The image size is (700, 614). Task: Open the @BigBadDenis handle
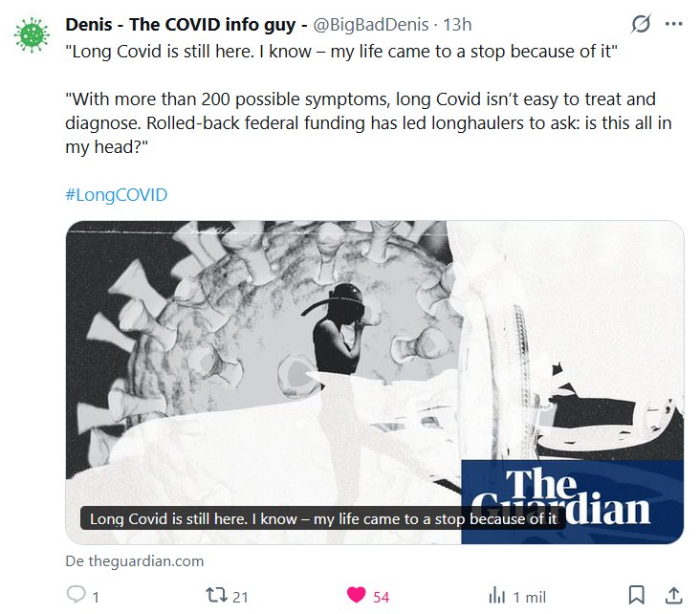pyautogui.click(x=370, y=25)
